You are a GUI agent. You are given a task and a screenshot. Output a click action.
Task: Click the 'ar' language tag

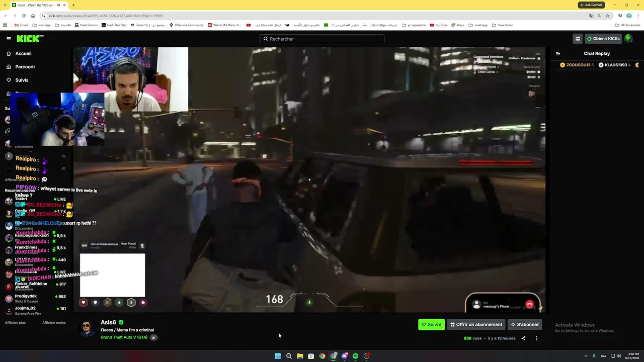154,337
